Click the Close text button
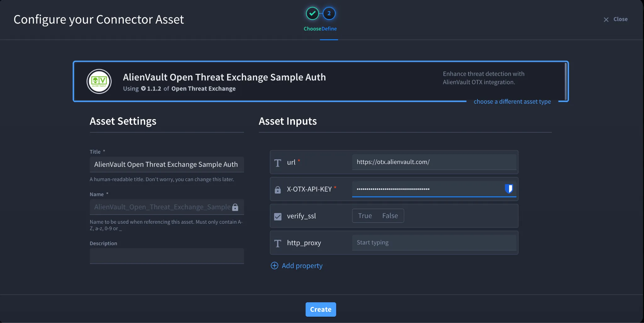The height and width of the screenshot is (323, 644). [x=620, y=19]
